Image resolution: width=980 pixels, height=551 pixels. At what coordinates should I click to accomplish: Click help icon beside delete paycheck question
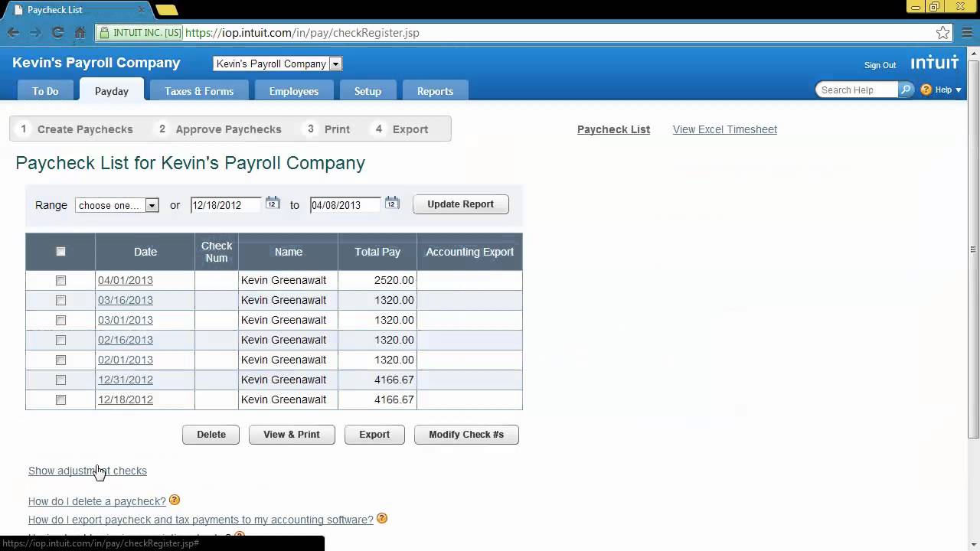[175, 500]
